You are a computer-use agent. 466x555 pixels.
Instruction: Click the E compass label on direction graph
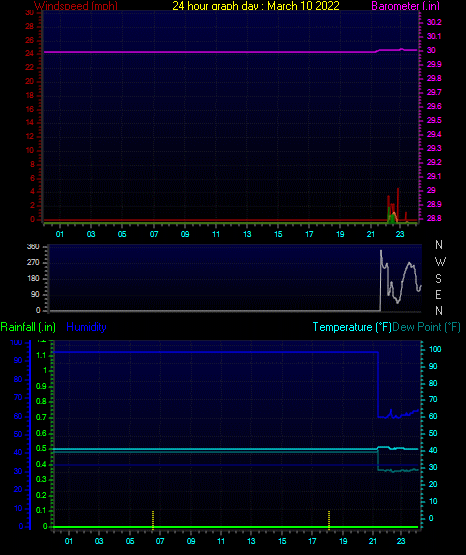tap(438, 294)
